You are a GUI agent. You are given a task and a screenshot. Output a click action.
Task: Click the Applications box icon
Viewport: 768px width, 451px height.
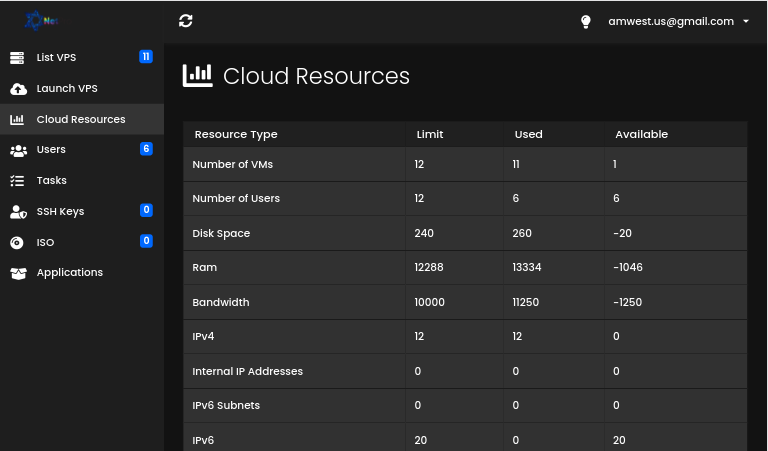[x=18, y=273]
